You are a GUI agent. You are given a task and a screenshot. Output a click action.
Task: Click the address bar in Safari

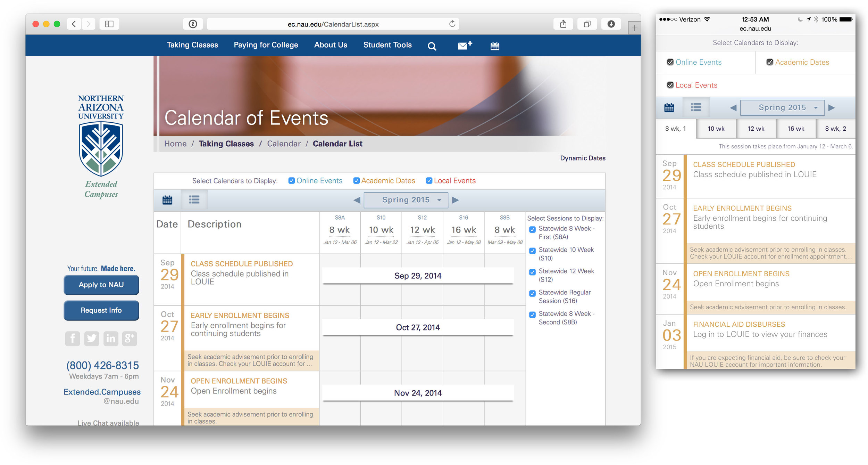333,24
